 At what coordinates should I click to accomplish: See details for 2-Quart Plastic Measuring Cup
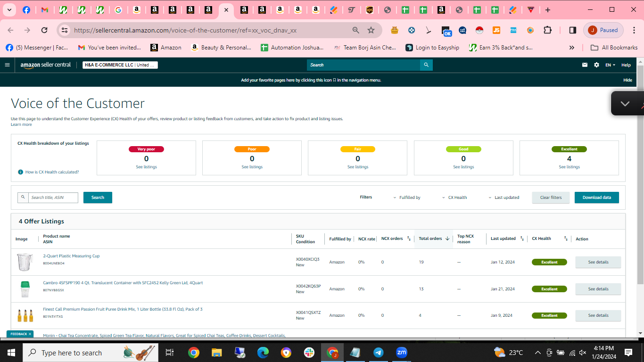tap(598, 262)
